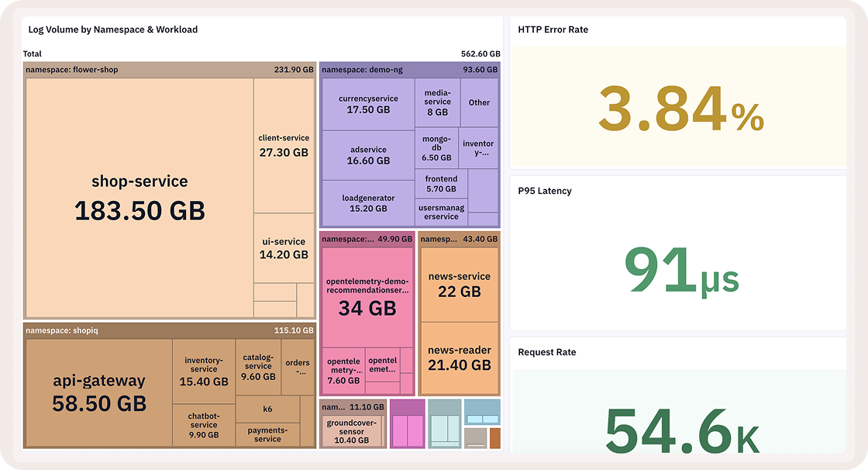
Task: Click the groundcover-sensor 10.40 GB tile
Action: pyautogui.click(x=352, y=431)
